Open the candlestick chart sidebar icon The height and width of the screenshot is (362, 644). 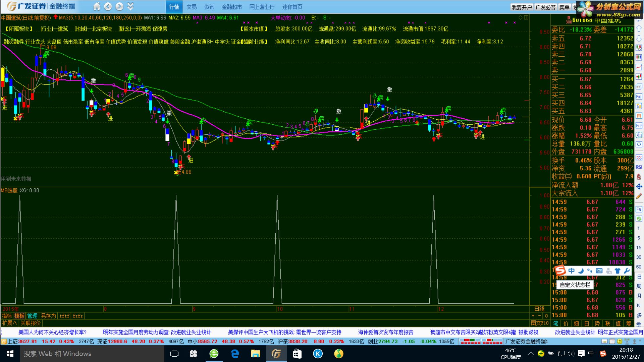coord(639,77)
